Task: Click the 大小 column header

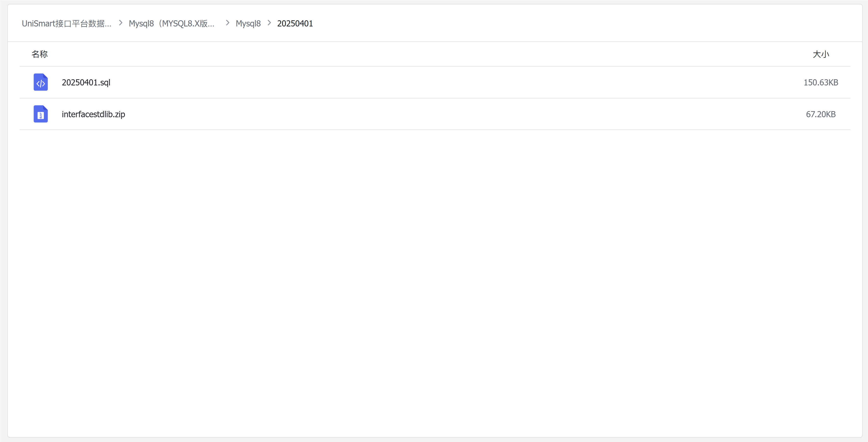Action: point(821,54)
